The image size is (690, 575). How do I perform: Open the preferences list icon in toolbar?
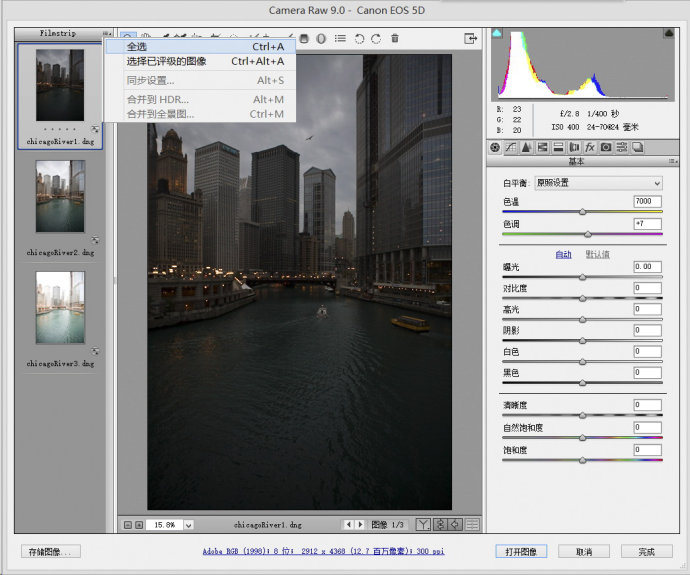(x=340, y=39)
